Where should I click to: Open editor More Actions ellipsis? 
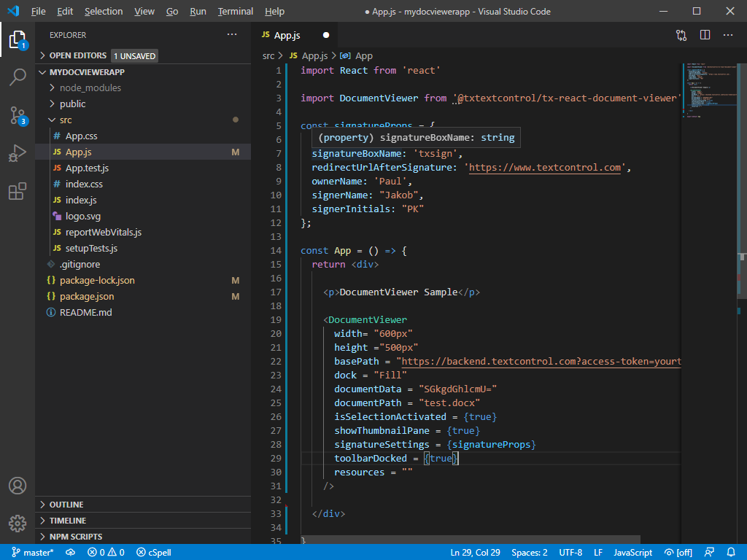pos(728,35)
